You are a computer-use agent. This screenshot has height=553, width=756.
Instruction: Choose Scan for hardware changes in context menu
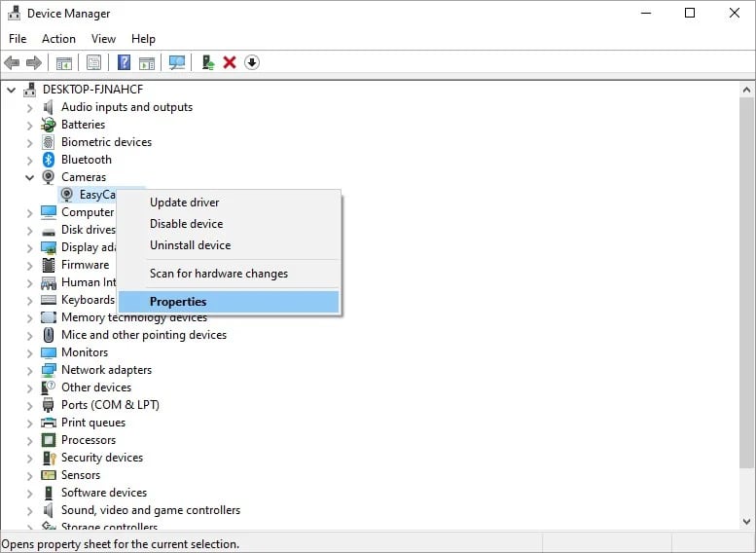tap(229, 274)
